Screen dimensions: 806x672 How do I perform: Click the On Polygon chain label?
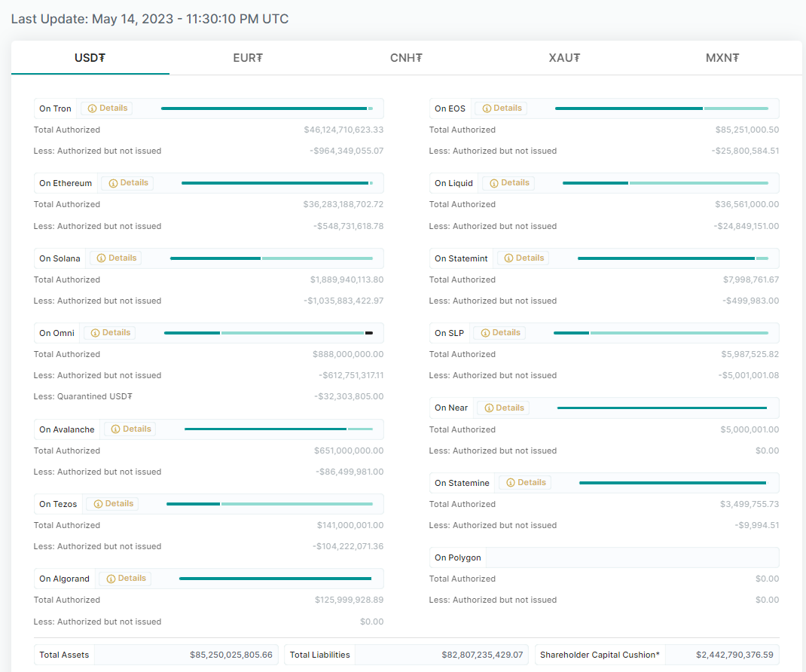tap(457, 557)
